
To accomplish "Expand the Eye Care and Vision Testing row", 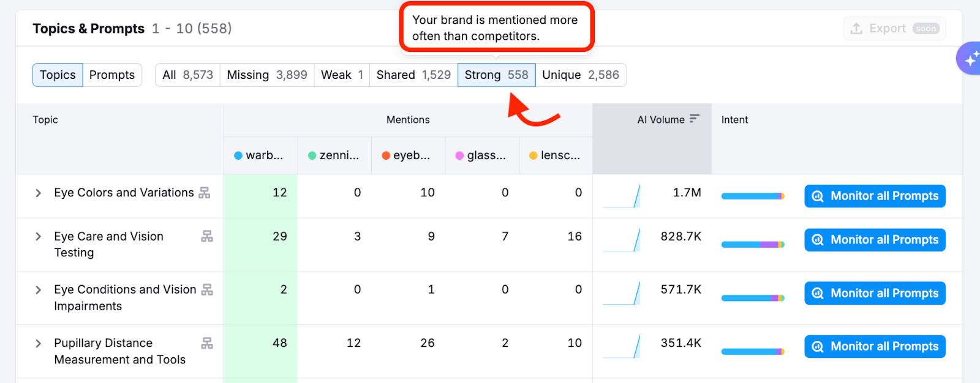I will [38, 237].
